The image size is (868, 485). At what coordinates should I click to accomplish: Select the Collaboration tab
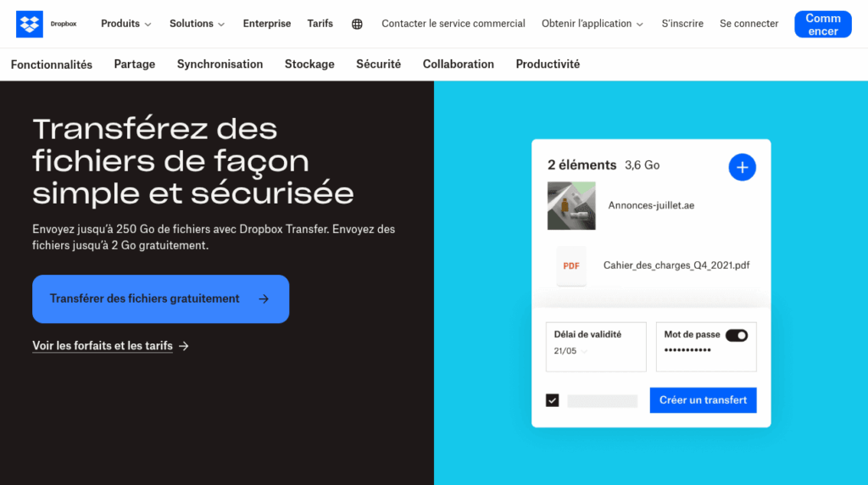pyautogui.click(x=459, y=64)
